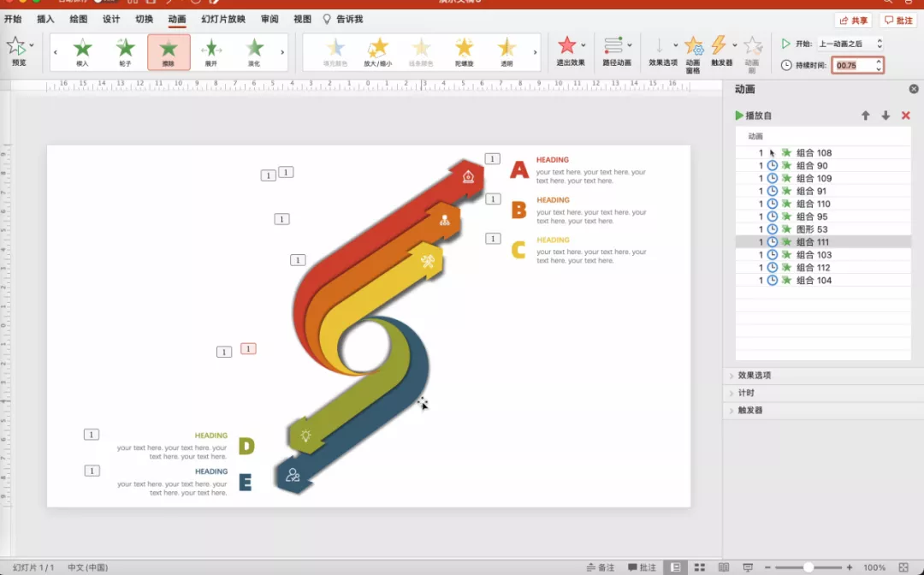Screen dimensions: 924x575
Task: Open the 幻灯片放映 slideshow tab
Action: [x=223, y=19]
